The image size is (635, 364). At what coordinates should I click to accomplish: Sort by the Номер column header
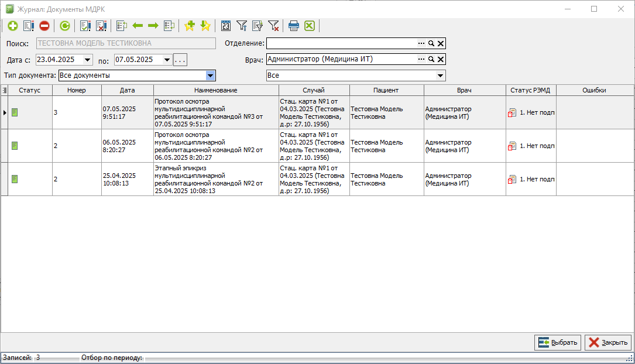click(x=77, y=90)
